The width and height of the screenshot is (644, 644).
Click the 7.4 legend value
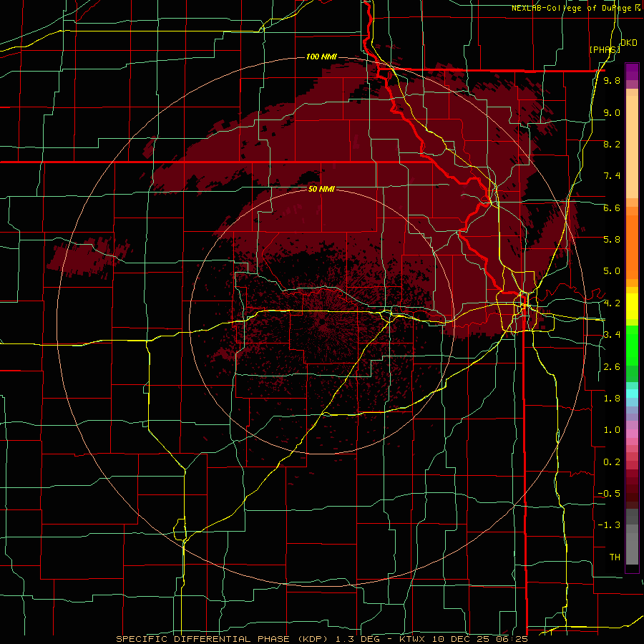coord(612,176)
